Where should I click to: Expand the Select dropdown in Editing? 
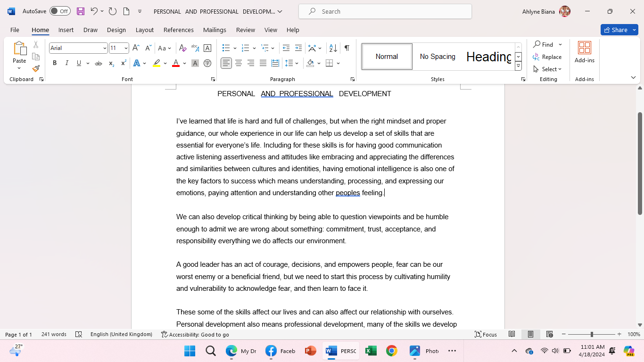pyautogui.click(x=547, y=69)
